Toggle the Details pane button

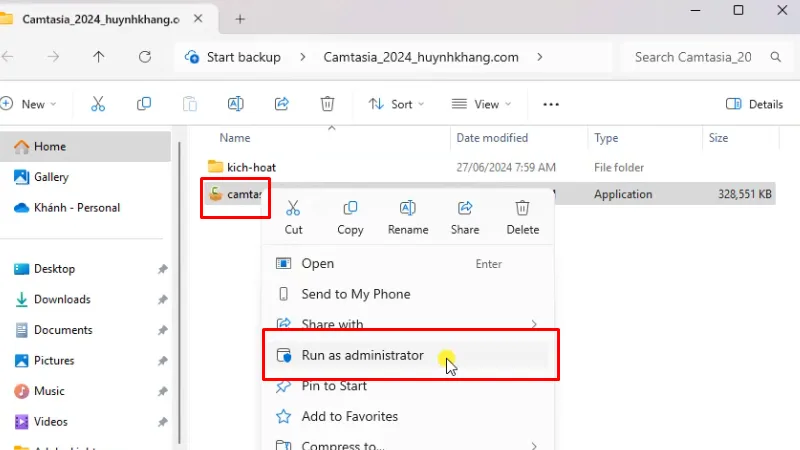pyautogui.click(x=754, y=104)
